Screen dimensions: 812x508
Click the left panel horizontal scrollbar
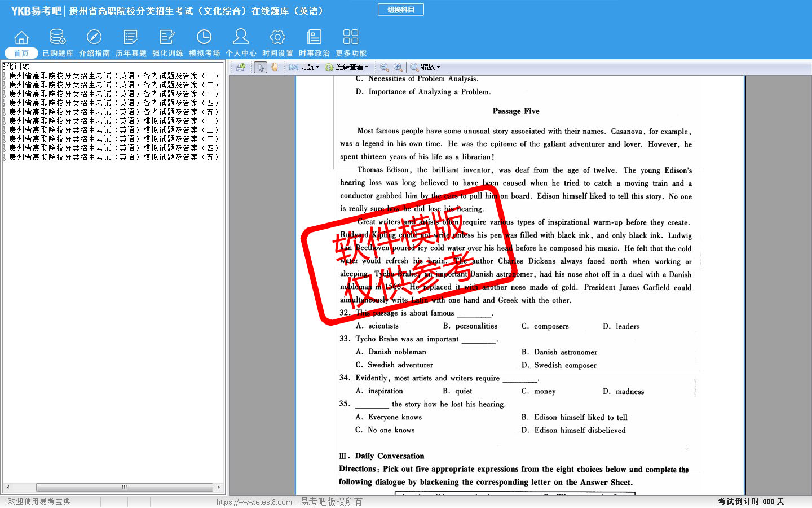[x=124, y=487]
